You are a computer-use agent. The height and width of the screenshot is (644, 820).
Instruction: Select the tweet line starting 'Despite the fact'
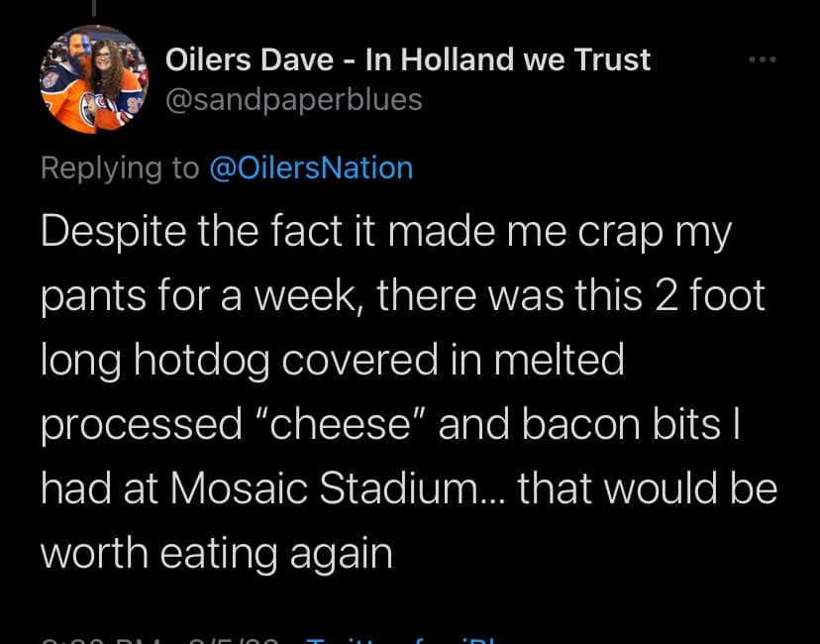coord(386,232)
